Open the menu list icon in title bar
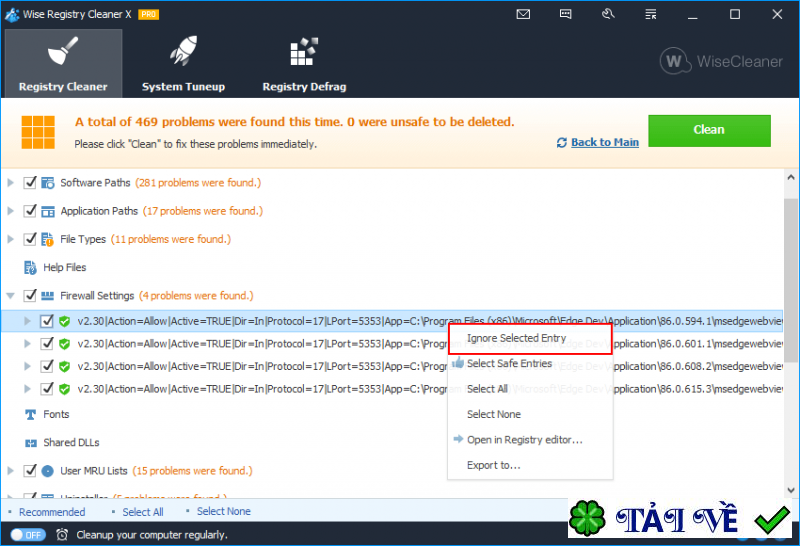This screenshot has width=800, height=546. [651, 14]
